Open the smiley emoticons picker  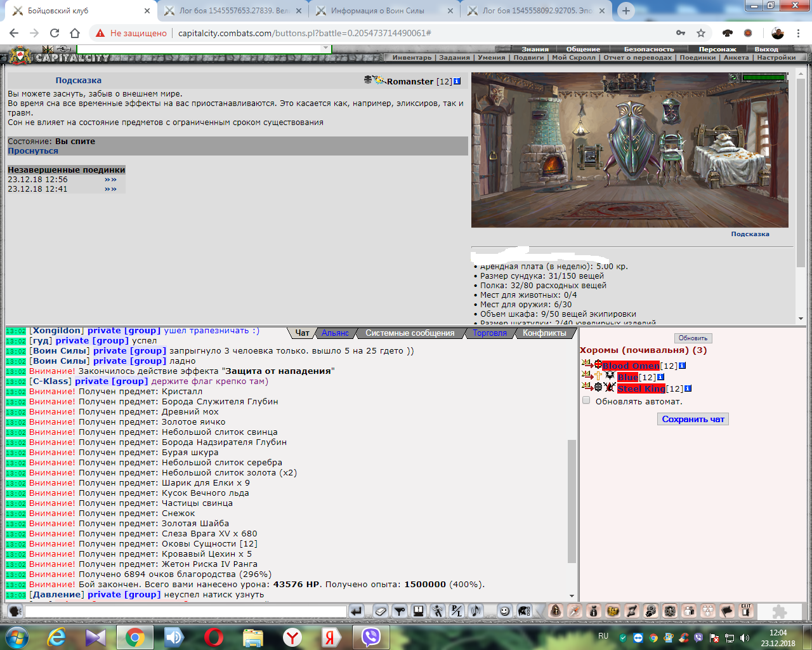505,611
